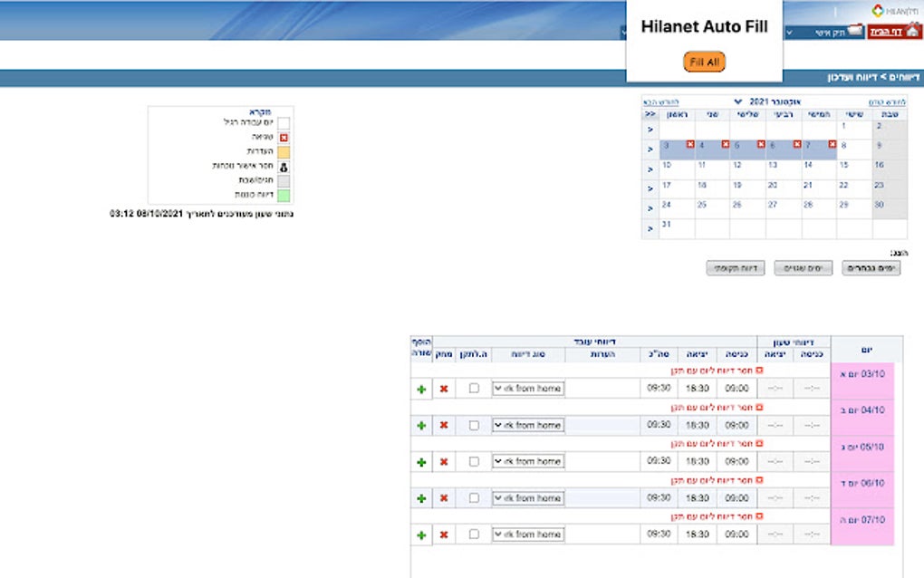Delete the 04/10 report with red X
The height and width of the screenshot is (578, 924).
click(x=444, y=426)
